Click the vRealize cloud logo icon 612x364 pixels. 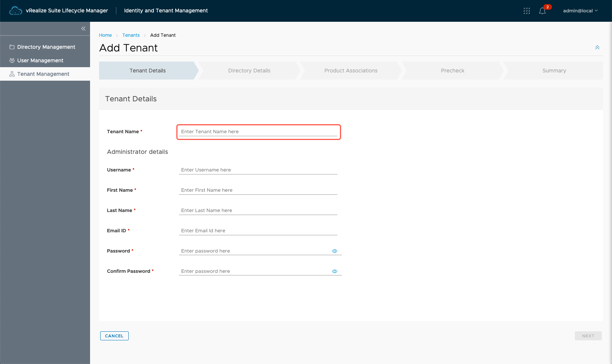coord(15,11)
